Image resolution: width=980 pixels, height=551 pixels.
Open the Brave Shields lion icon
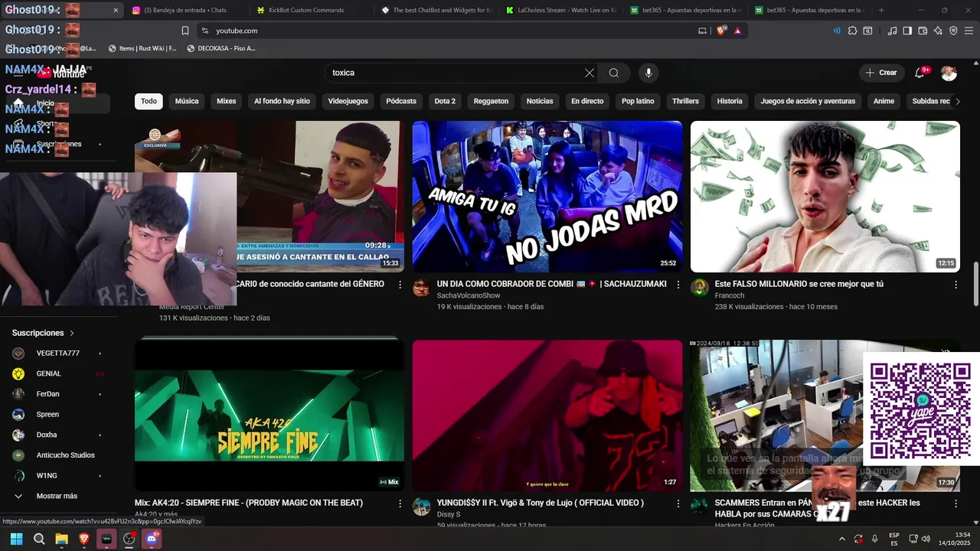tap(720, 31)
